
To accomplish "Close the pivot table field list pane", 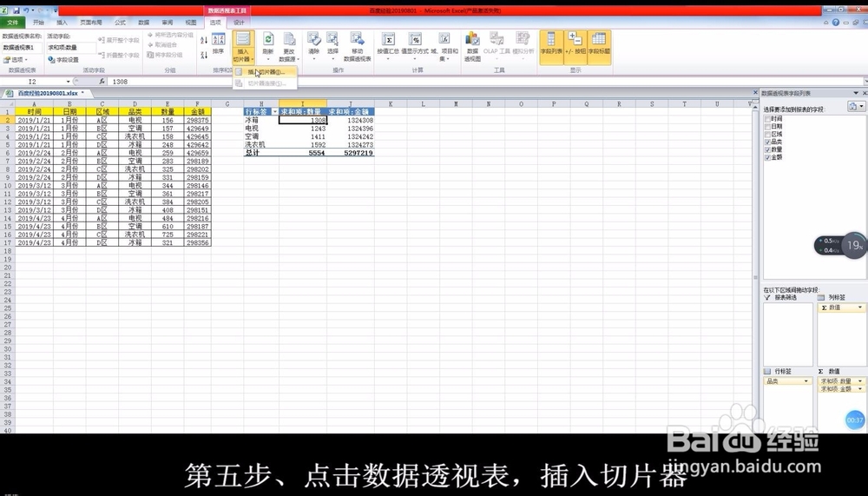I will point(865,93).
